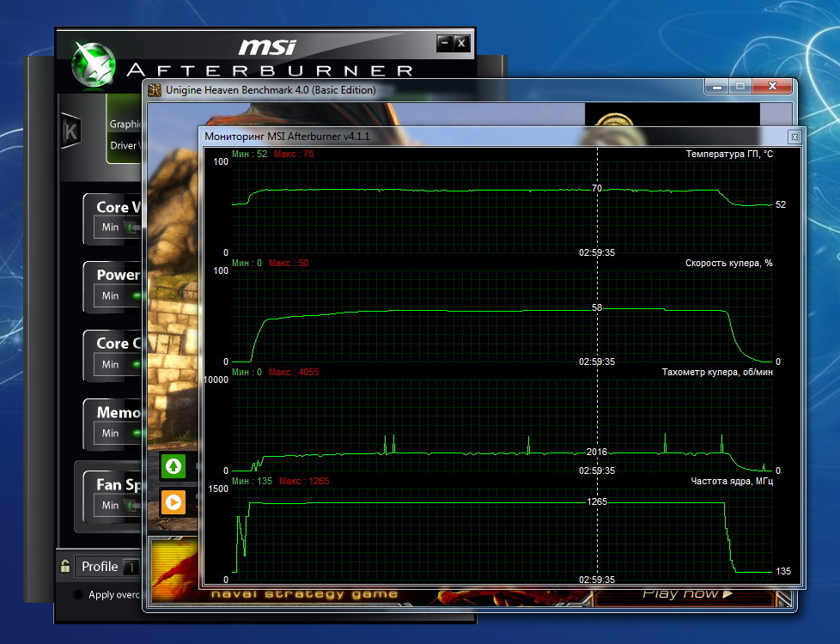Image resolution: width=840 pixels, height=644 pixels.
Task: Click marker value 1265 on core clock graph
Action: tap(597, 502)
